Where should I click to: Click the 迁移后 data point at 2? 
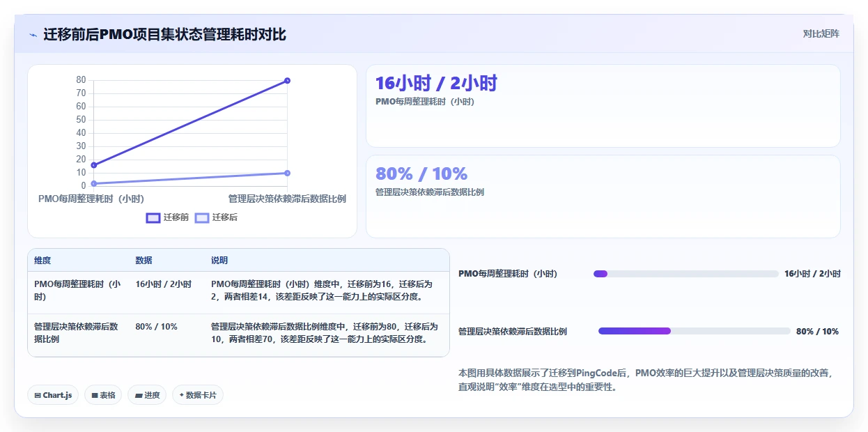coord(94,183)
